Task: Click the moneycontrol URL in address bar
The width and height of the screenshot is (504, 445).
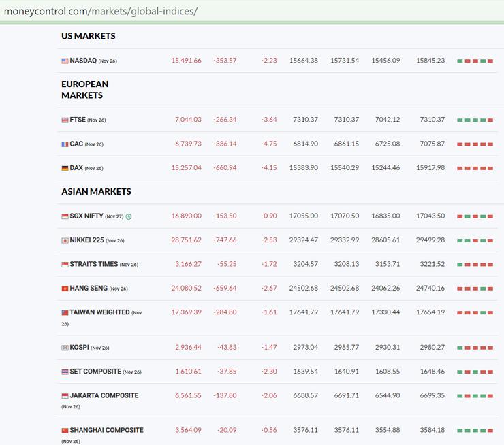Action: click(101, 12)
